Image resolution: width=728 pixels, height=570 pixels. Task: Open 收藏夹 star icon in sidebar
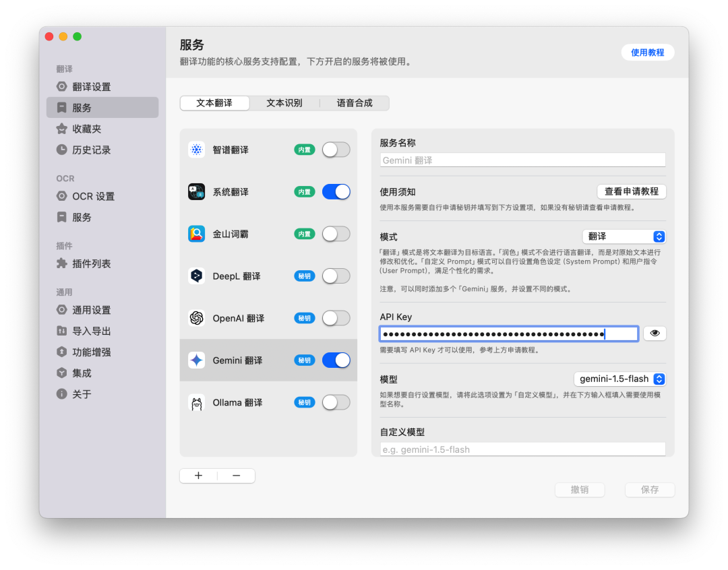pos(62,129)
